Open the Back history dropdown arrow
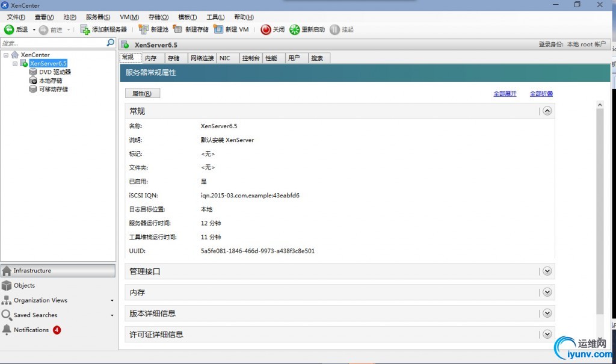 click(34, 30)
